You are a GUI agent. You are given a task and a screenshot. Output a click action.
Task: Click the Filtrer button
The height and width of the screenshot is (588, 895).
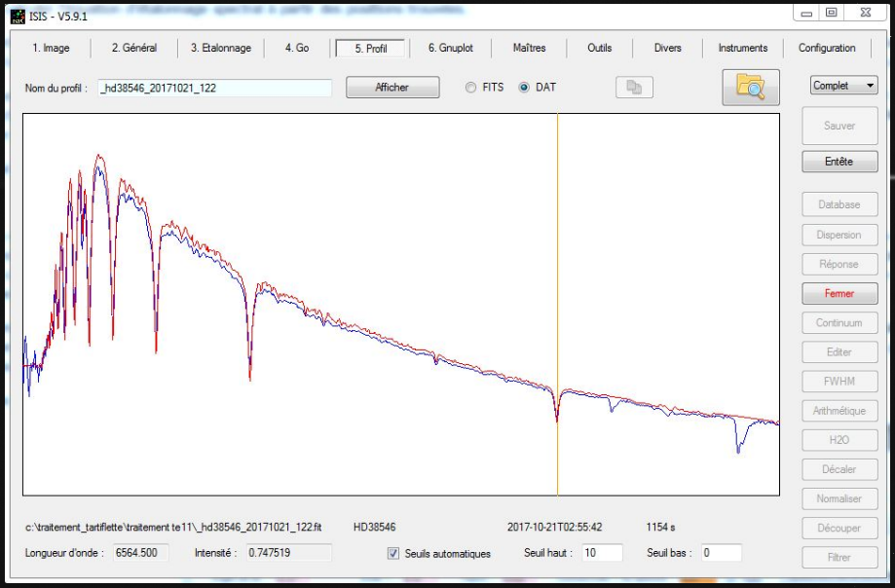coord(839,557)
